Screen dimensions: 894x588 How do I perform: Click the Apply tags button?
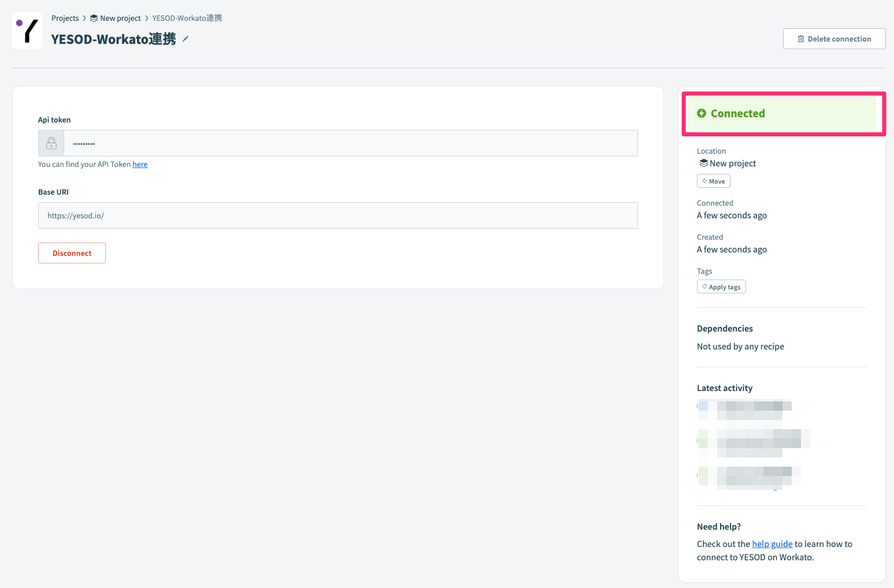[x=721, y=287]
